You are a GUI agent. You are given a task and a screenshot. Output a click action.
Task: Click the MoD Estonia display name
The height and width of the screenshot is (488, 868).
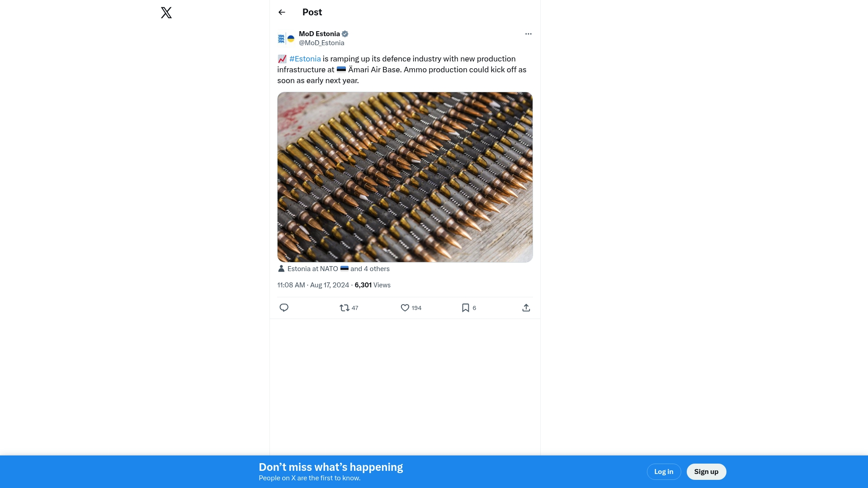(x=319, y=34)
